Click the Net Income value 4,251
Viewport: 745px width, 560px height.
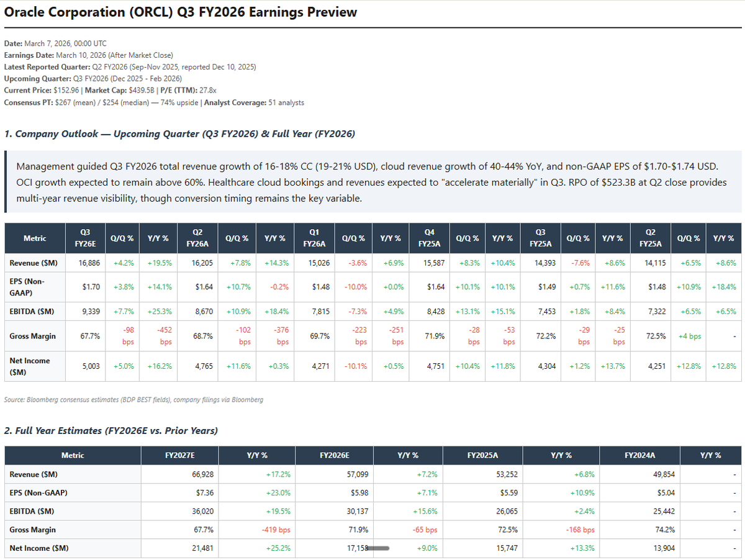point(657,366)
